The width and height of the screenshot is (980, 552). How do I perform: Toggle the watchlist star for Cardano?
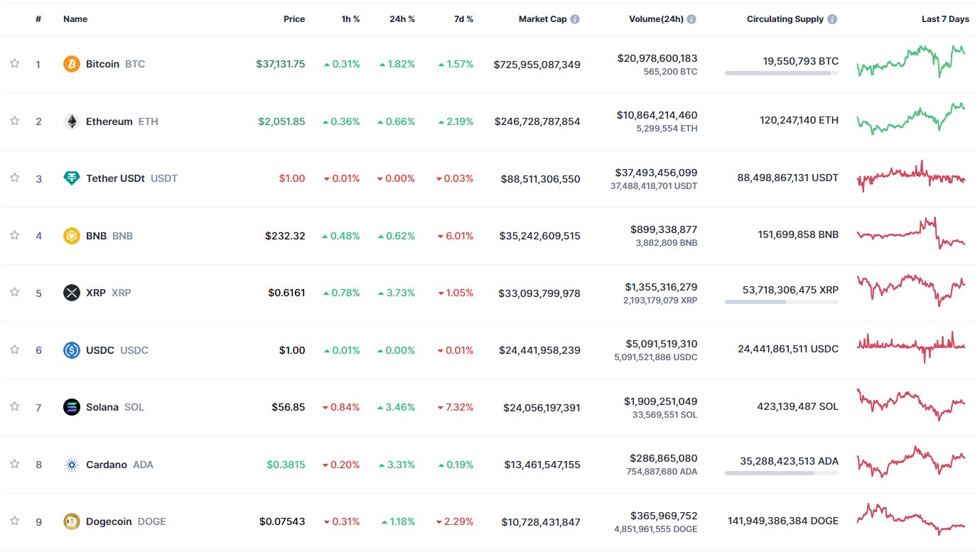tap(14, 464)
